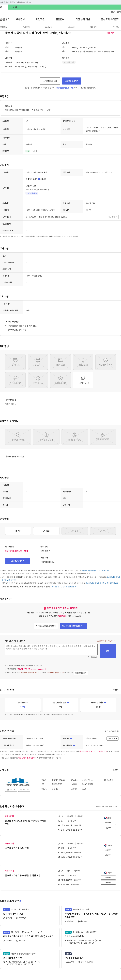Click top 고용24 입사지원 button

72,81
